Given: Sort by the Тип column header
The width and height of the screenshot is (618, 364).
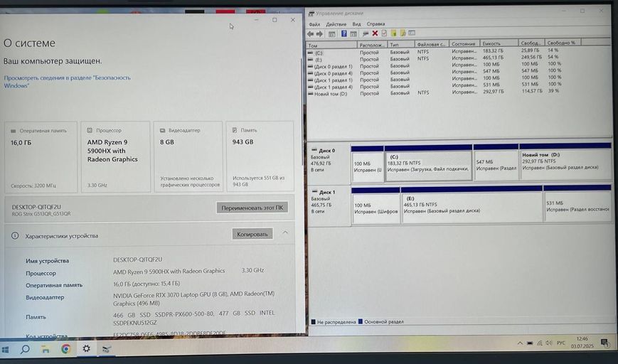Looking at the screenshot, I should coord(401,45).
